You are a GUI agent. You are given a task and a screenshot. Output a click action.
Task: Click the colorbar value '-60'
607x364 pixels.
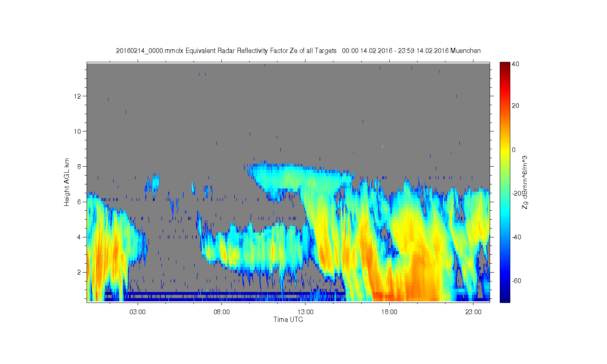tap(516, 281)
